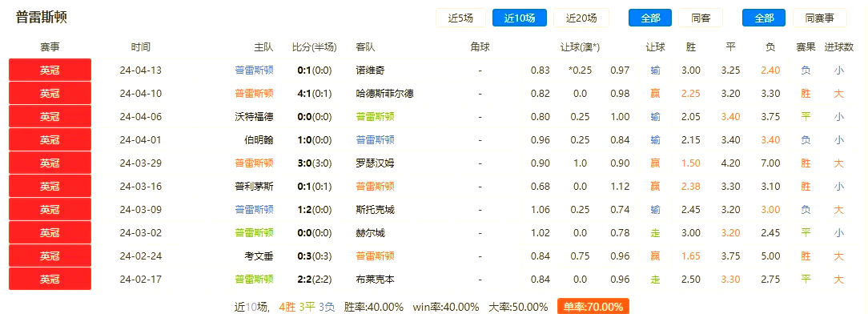The height and width of the screenshot is (314, 868).
Task: Click the 单率:70.00% badge
Action: click(x=593, y=307)
